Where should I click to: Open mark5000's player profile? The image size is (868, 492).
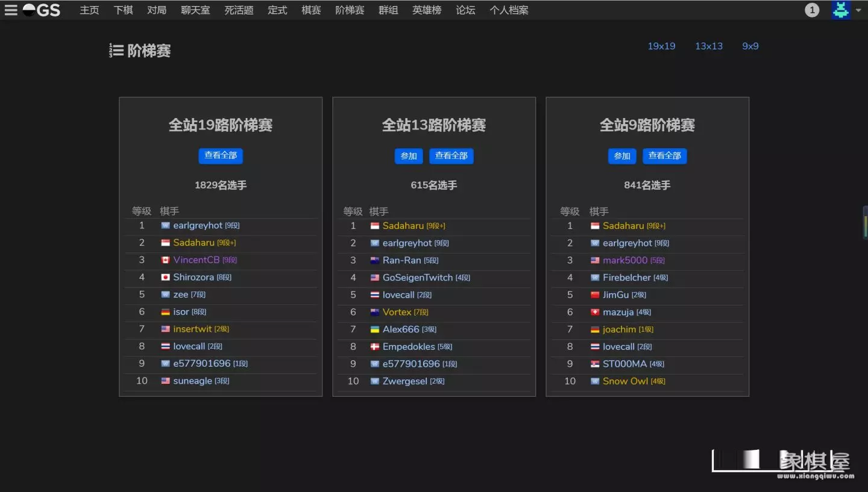tap(625, 260)
